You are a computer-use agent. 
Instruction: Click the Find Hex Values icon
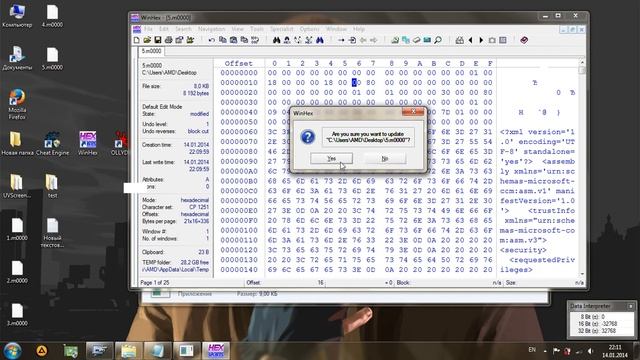pos(287,40)
